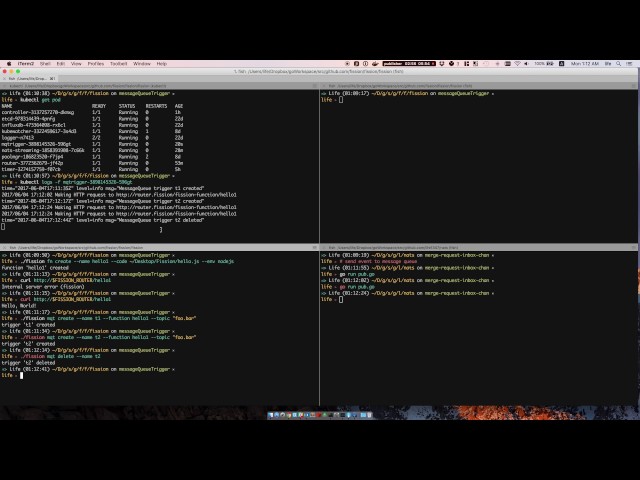Click the Mon 1:12 AM clock
Viewport: 640px width, 480px height.
coord(585,64)
